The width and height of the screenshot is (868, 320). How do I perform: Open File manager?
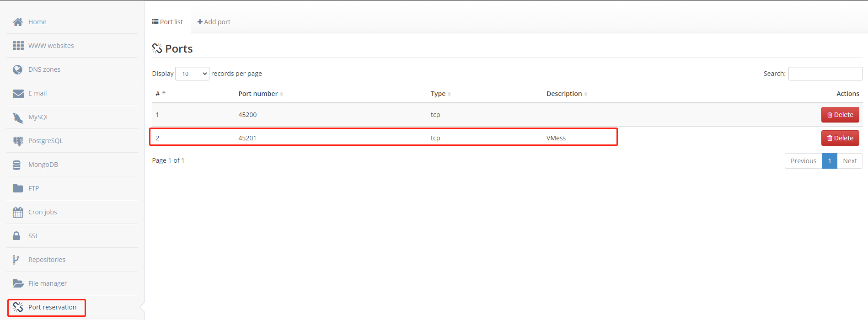click(x=48, y=283)
